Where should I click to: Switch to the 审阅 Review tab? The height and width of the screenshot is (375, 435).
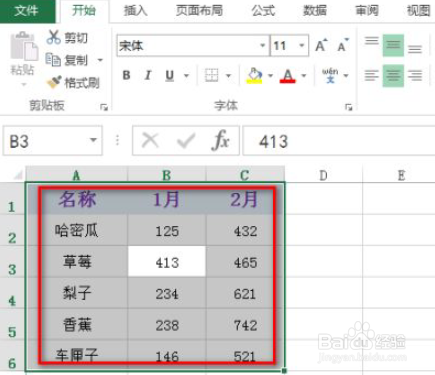366,11
